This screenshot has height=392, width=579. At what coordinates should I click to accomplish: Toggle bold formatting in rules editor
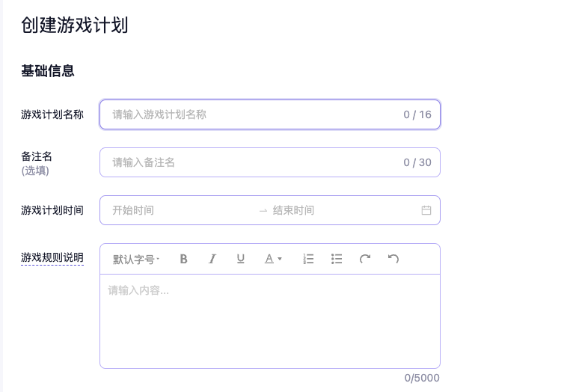(x=184, y=259)
